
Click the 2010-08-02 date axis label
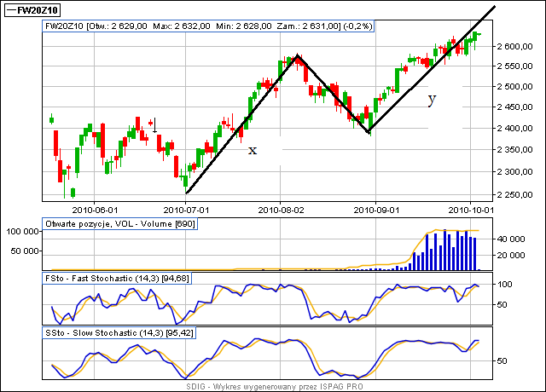point(282,207)
